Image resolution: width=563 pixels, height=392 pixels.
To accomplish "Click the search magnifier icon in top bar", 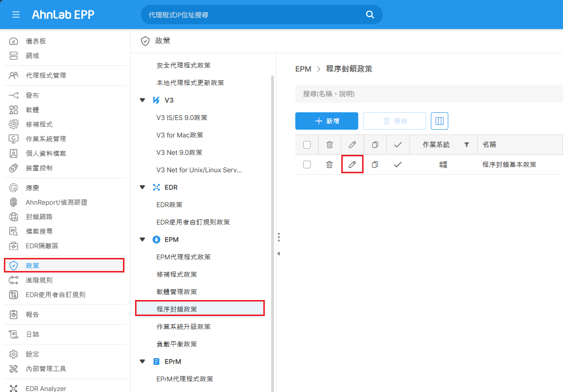I will point(370,15).
